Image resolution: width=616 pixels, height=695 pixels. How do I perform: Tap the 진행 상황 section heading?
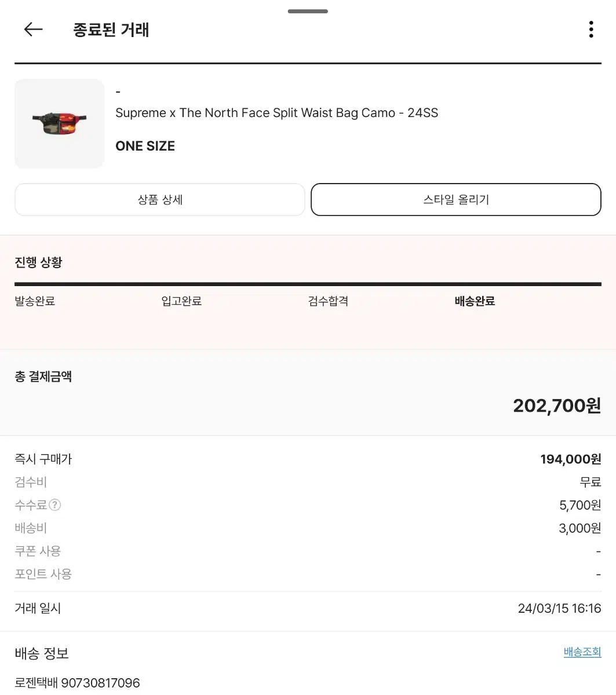(x=38, y=262)
